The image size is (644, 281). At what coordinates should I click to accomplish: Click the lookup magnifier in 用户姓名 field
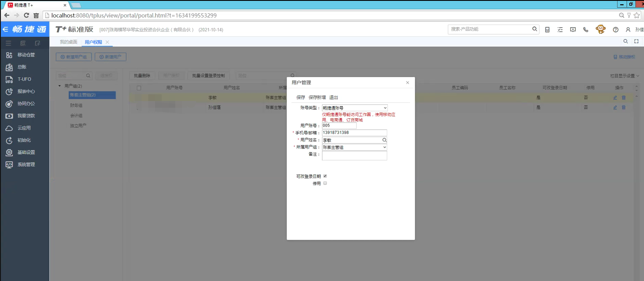(x=384, y=140)
